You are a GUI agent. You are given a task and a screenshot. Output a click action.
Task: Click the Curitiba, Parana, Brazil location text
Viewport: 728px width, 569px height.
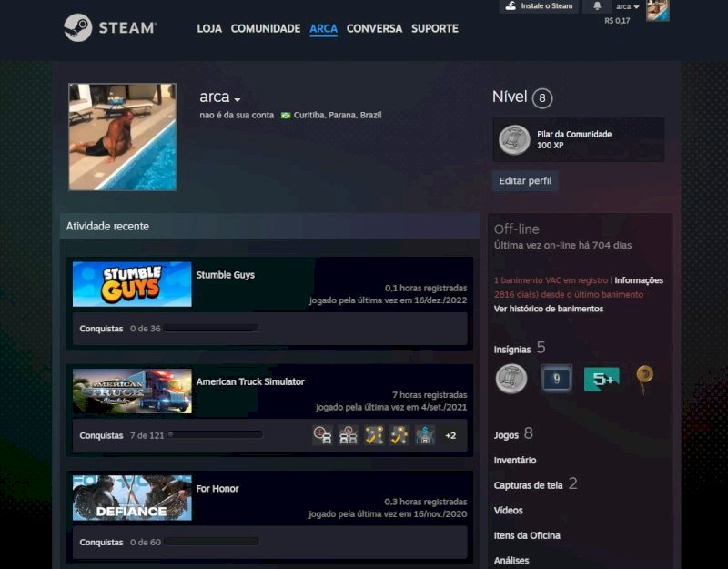tap(338, 116)
